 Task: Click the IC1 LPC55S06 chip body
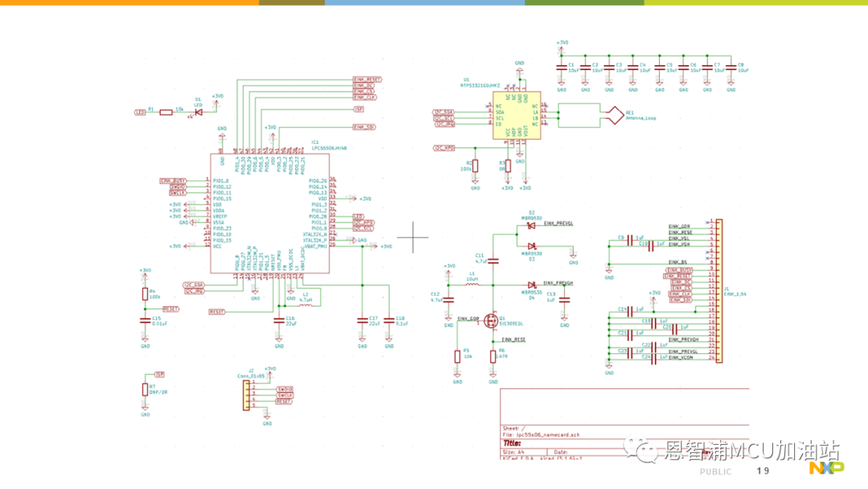pos(269,213)
